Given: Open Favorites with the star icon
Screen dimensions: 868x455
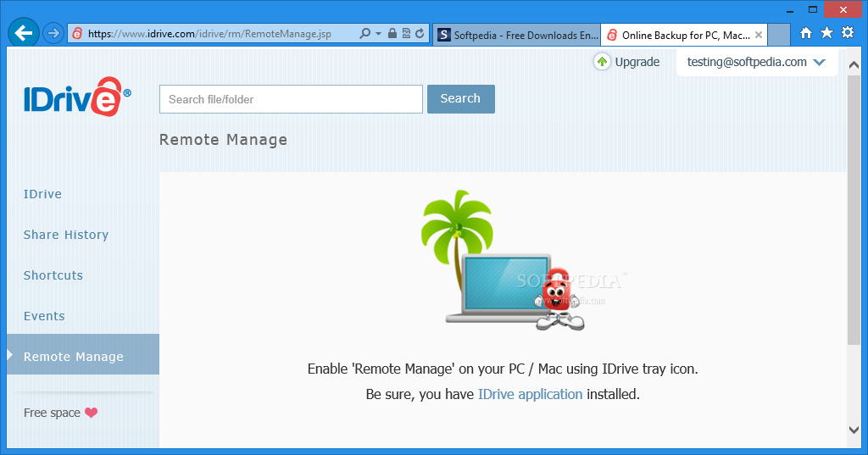Looking at the screenshot, I should tap(826, 33).
